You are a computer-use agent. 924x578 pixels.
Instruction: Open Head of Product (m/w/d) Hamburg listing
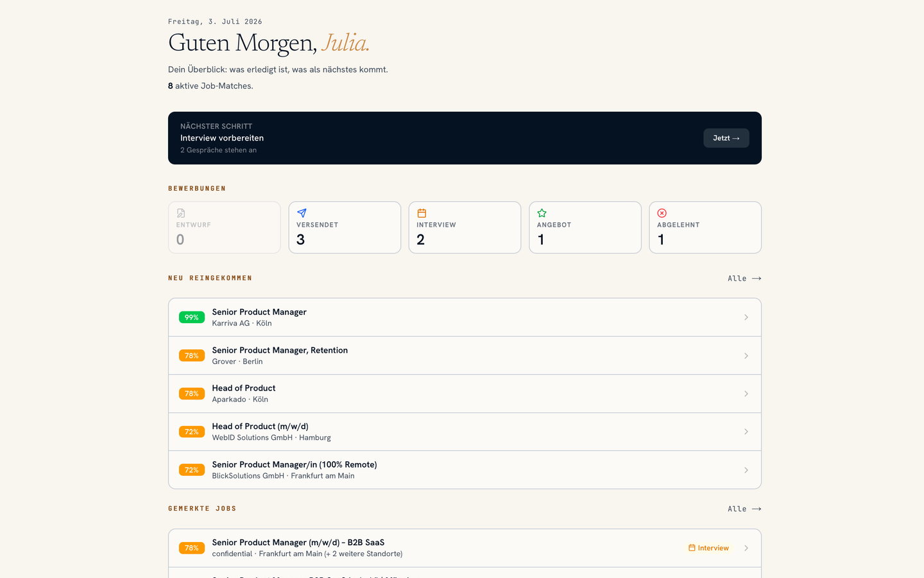(x=465, y=432)
